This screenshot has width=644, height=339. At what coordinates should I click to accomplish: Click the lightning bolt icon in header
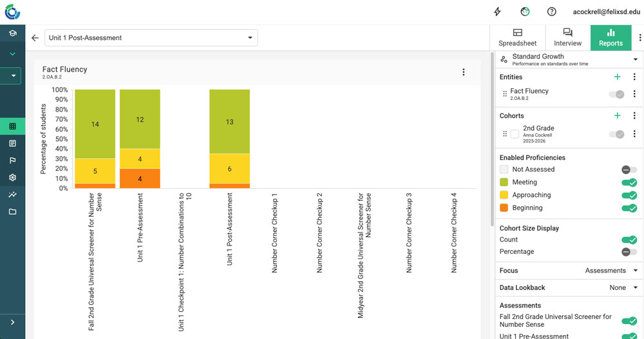tap(497, 12)
